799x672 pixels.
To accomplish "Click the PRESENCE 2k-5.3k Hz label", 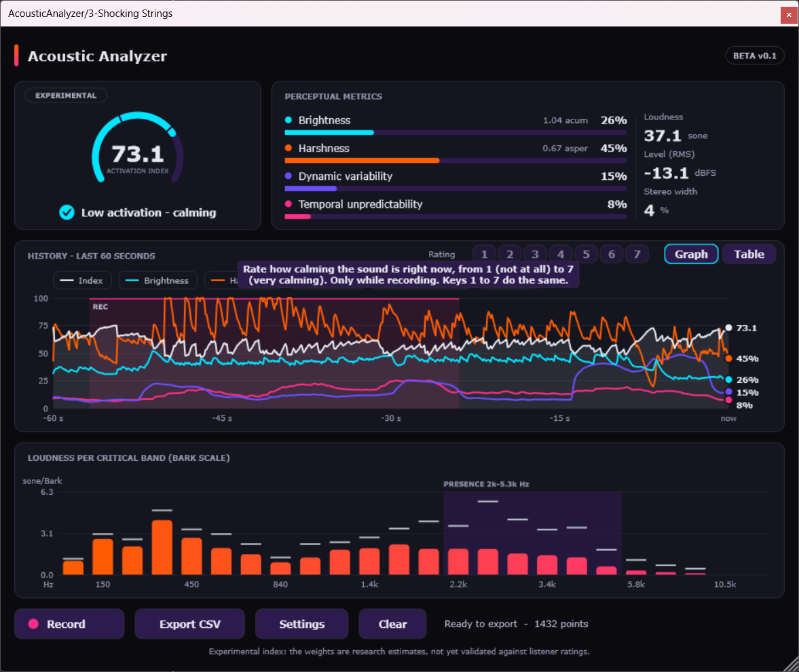I will [486, 484].
